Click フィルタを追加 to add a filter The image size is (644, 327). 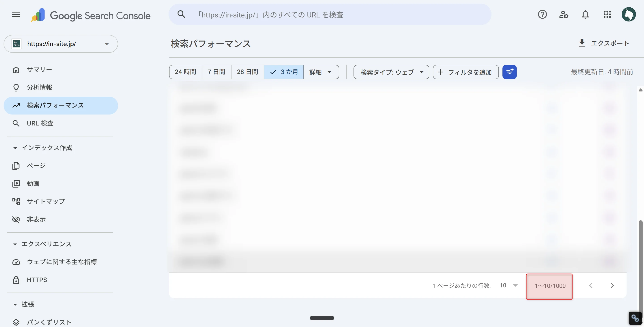pyautogui.click(x=466, y=72)
